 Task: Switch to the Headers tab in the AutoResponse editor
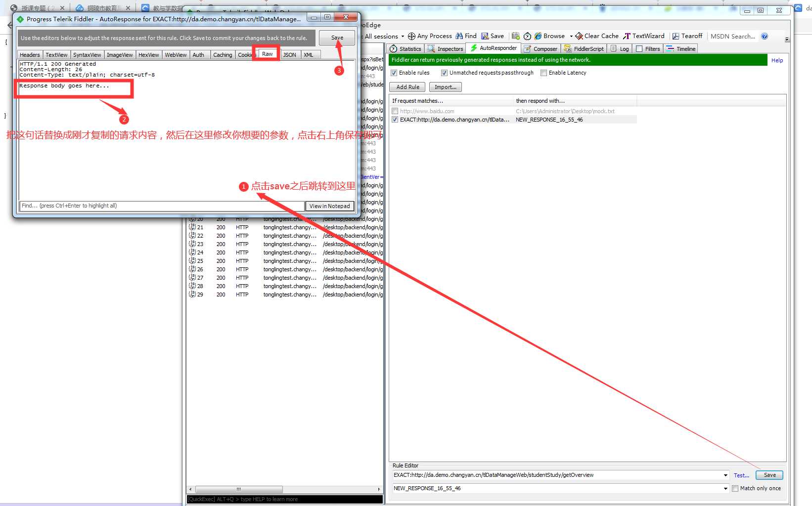30,55
